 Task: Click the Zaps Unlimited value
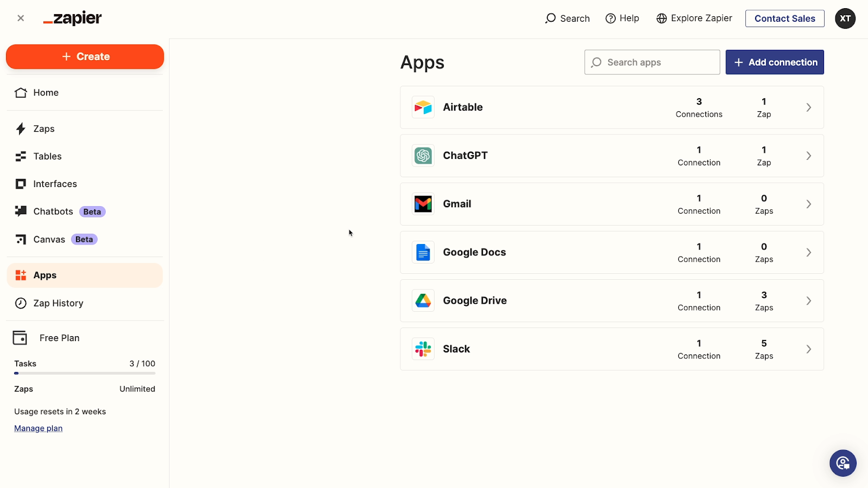tap(137, 389)
